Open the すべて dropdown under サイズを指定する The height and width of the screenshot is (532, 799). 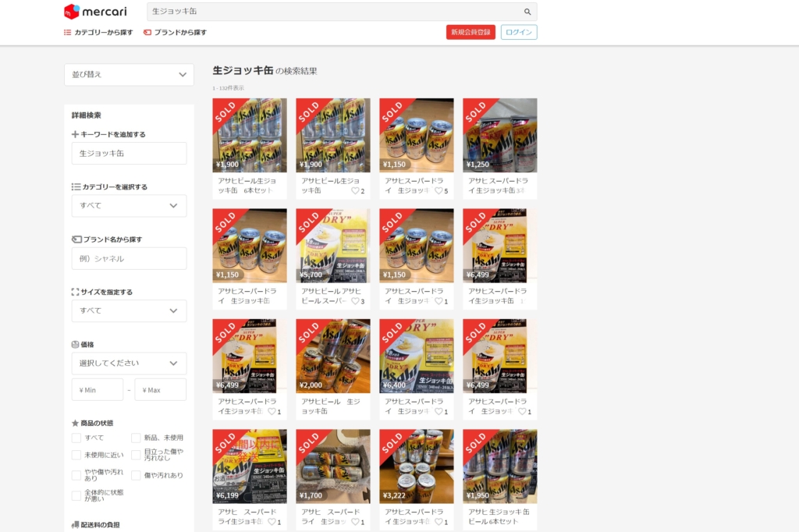129,310
